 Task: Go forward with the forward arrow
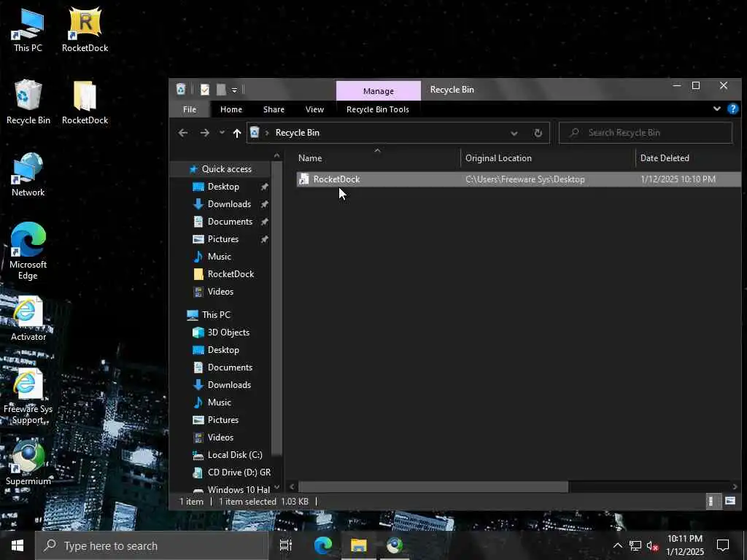point(204,133)
